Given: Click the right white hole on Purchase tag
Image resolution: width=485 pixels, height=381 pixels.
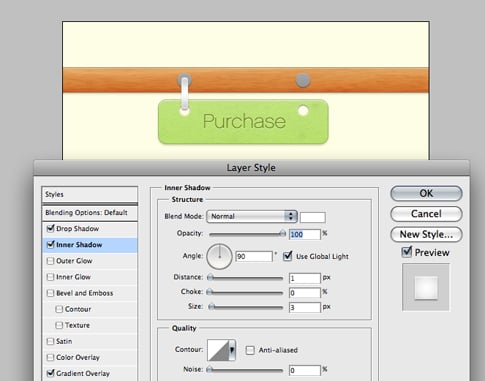Looking at the screenshot, I should point(303,111).
